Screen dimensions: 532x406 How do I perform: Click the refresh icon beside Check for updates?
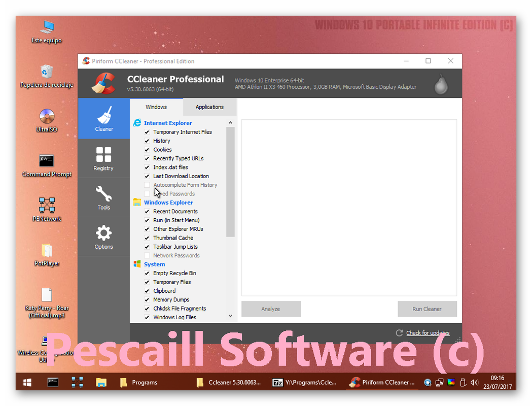click(399, 333)
